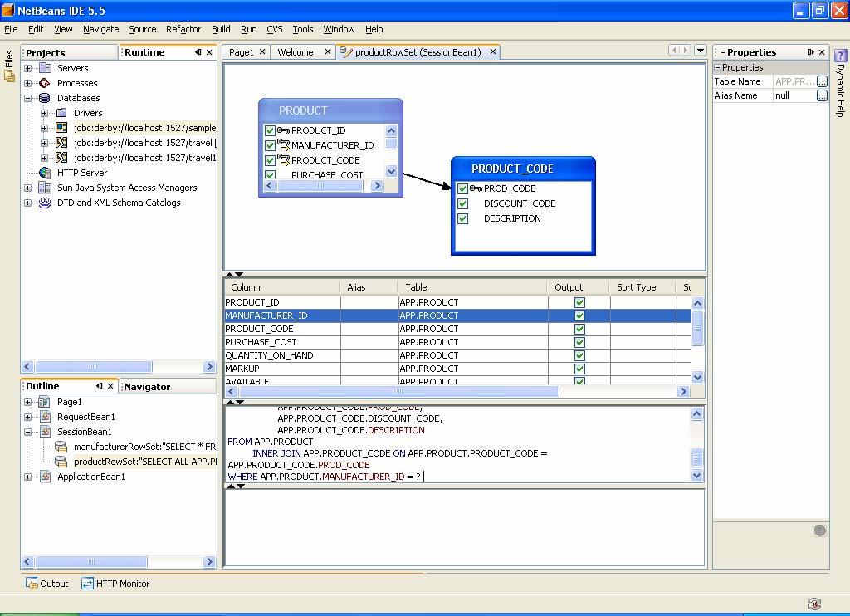Toggle PRODUCT_CODE checkbox in PRODUCT table box
The height and width of the screenshot is (616, 850).
[270, 160]
